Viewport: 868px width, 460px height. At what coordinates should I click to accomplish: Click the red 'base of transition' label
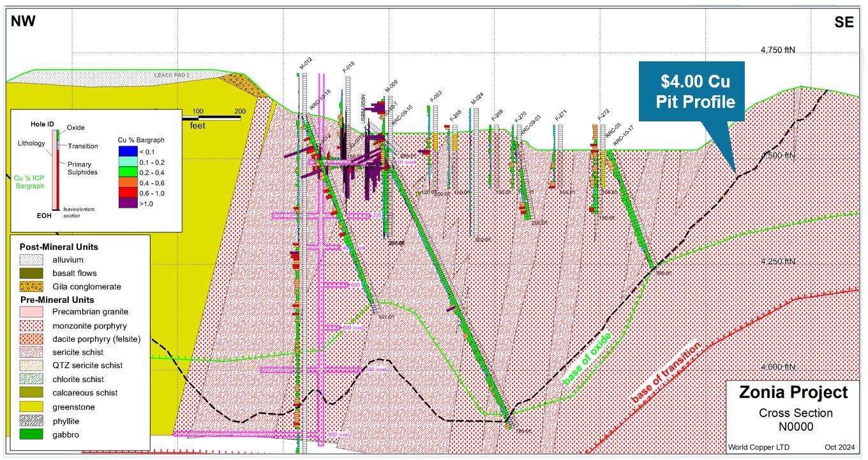pyautogui.click(x=666, y=372)
